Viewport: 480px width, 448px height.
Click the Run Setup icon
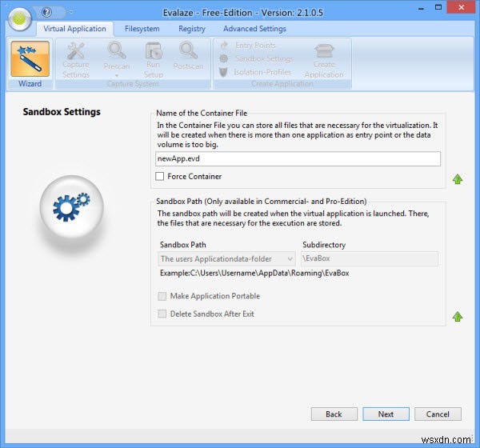pyautogui.click(x=154, y=50)
